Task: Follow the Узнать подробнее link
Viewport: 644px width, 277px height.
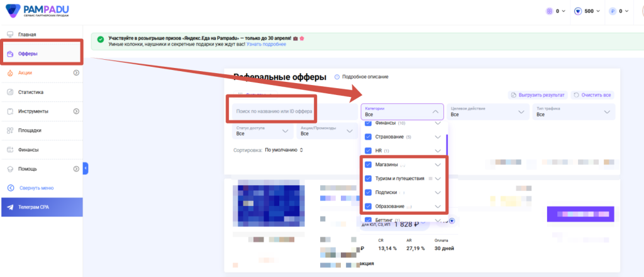Action: click(266, 44)
